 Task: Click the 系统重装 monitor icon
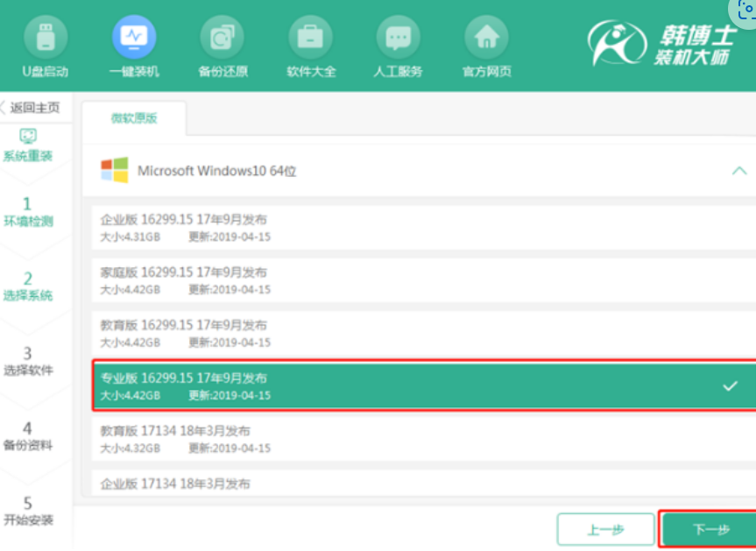click(x=27, y=137)
